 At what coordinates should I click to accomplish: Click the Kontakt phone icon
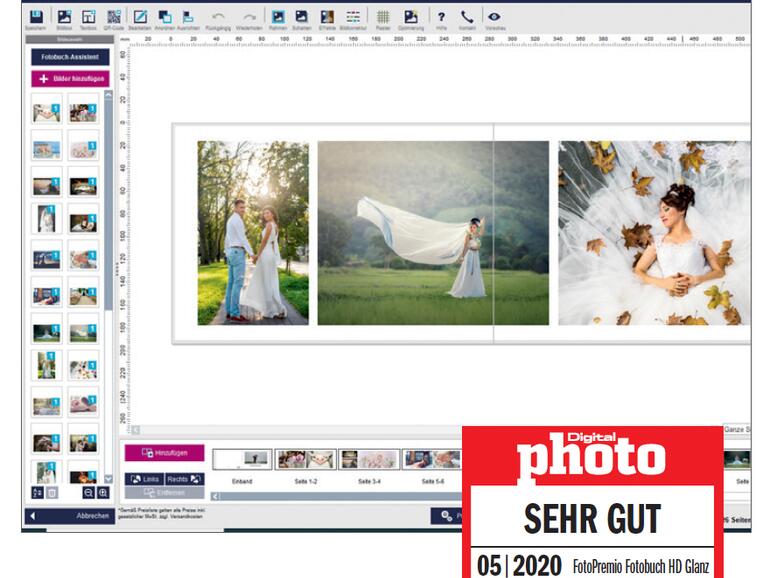[467, 17]
